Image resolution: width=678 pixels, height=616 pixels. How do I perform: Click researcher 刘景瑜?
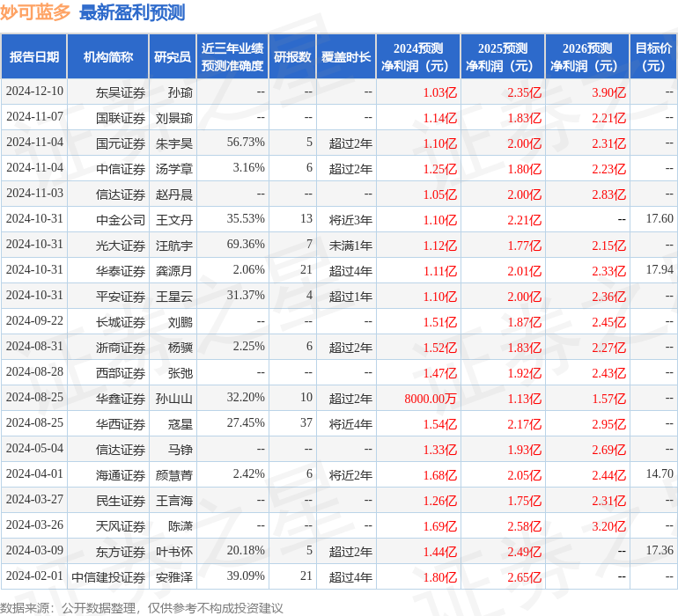pyautogui.click(x=174, y=118)
